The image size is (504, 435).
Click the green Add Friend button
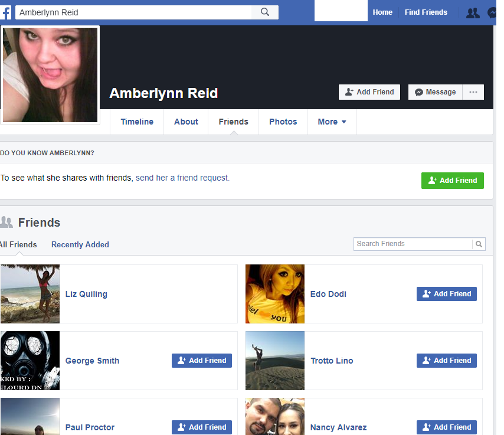click(x=453, y=181)
